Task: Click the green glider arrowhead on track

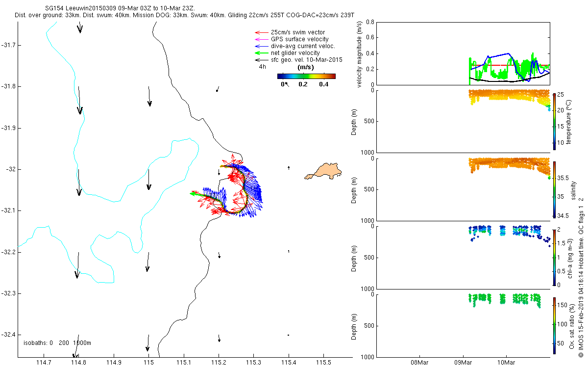Action: (x=194, y=194)
